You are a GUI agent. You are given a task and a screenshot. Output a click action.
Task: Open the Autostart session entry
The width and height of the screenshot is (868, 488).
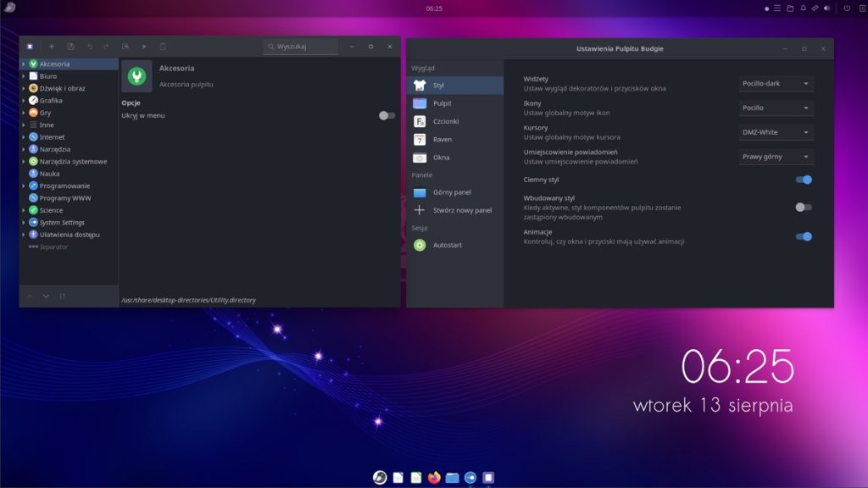[x=448, y=245]
